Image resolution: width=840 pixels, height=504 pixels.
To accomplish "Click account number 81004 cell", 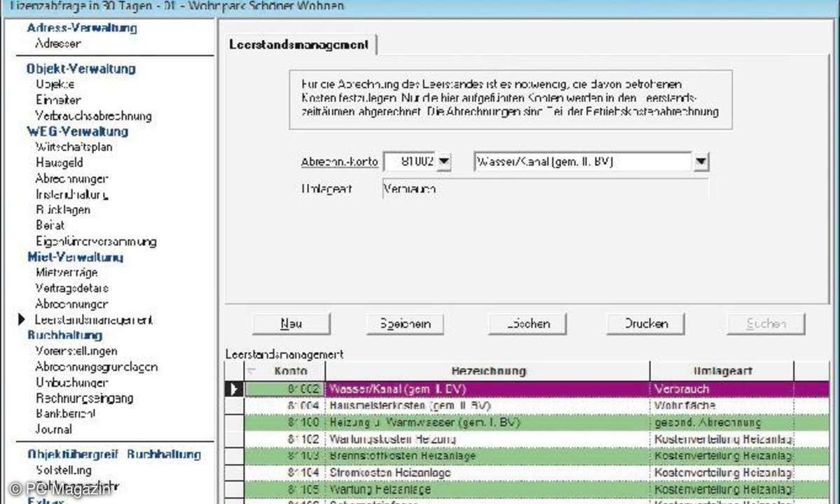I will pos(285,405).
